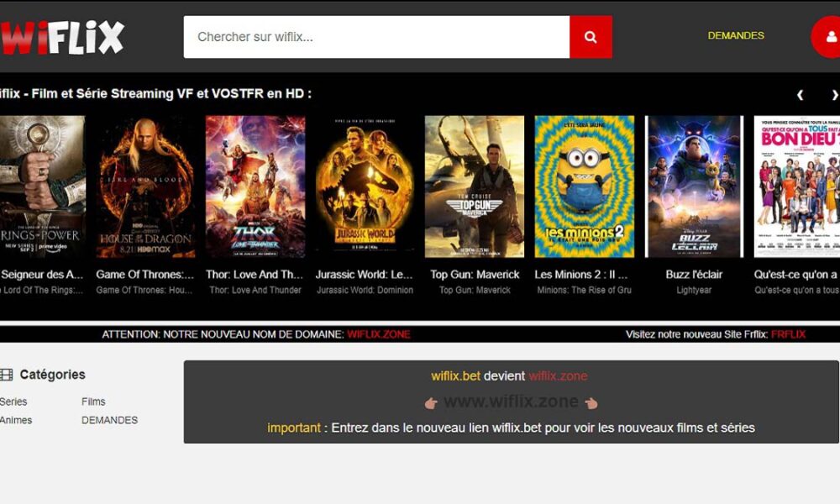The width and height of the screenshot is (840, 504).
Task: Open the Top Gun Maverick poster
Action: pos(475,186)
